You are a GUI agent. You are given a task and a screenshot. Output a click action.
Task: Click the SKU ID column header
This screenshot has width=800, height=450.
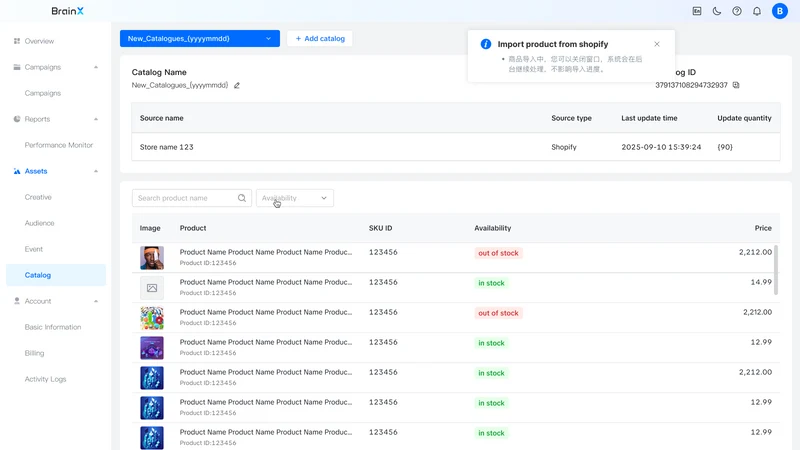tap(381, 228)
